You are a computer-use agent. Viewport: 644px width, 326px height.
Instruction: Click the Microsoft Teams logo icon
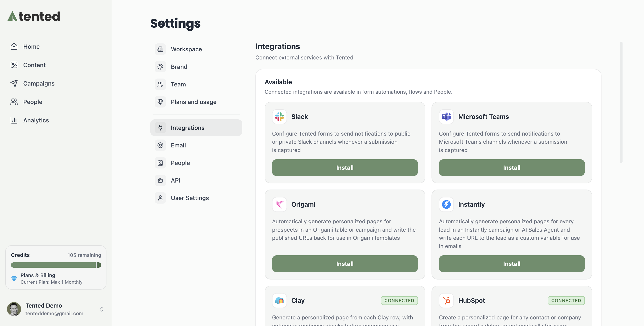pyautogui.click(x=446, y=117)
